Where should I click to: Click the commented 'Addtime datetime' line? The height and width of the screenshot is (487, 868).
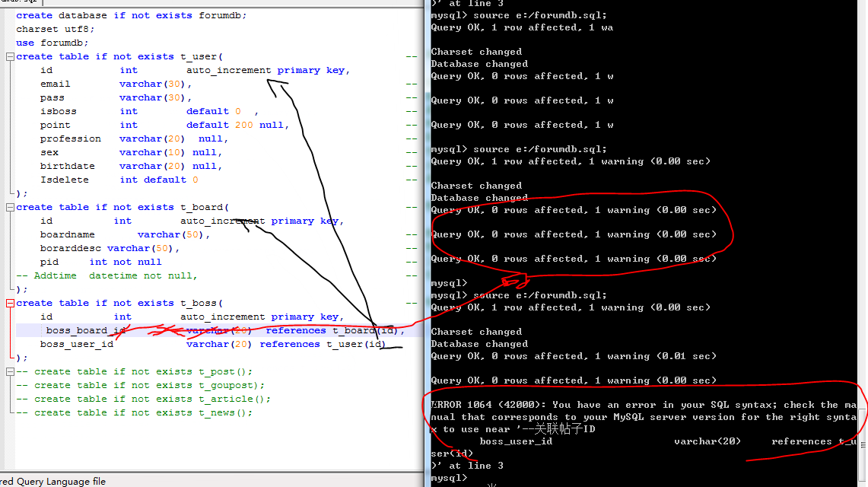107,275
